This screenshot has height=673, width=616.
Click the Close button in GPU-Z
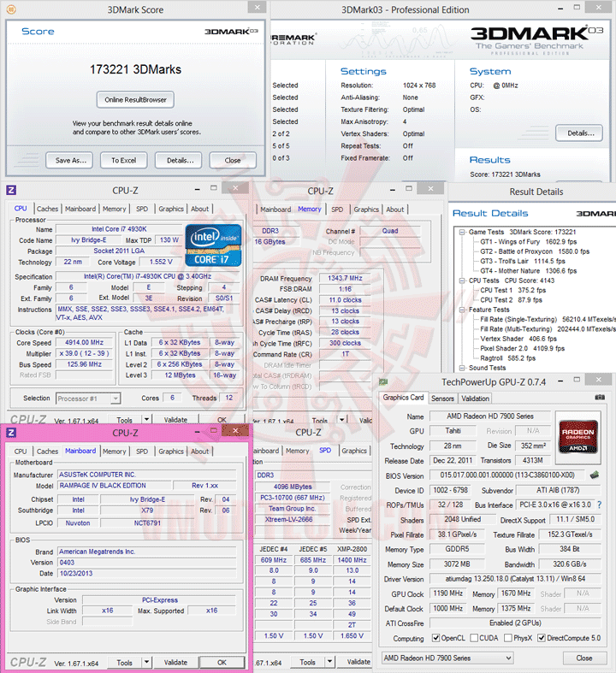pyautogui.click(x=584, y=658)
